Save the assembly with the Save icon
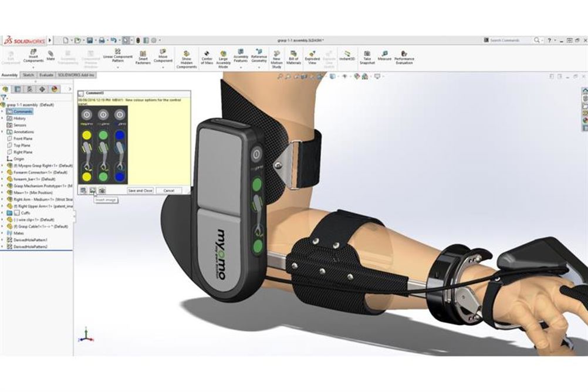 click(90, 40)
